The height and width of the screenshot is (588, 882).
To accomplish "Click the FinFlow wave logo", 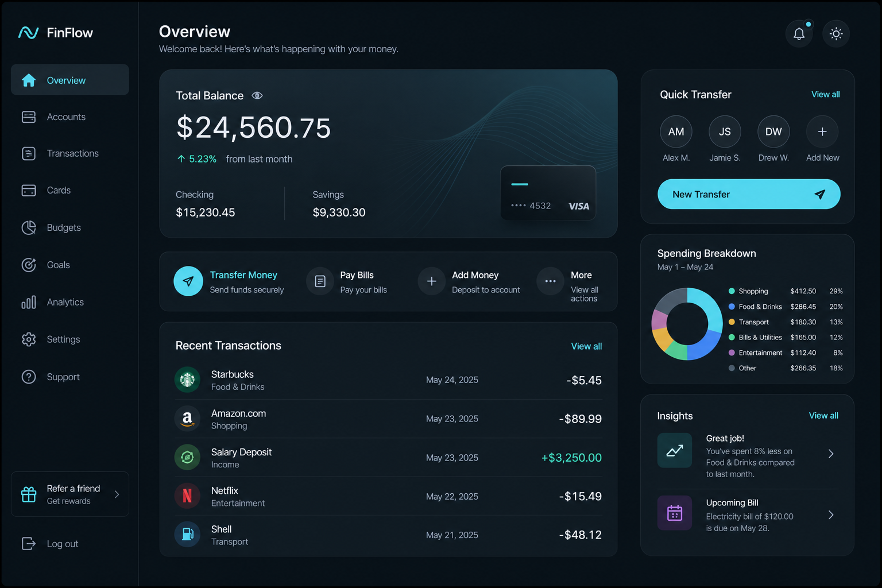I will pyautogui.click(x=28, y=33).
